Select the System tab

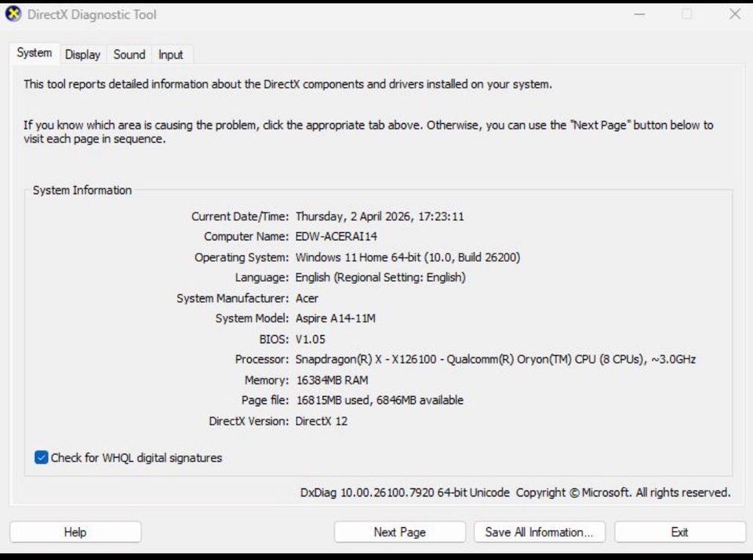[x=34, y=53]
